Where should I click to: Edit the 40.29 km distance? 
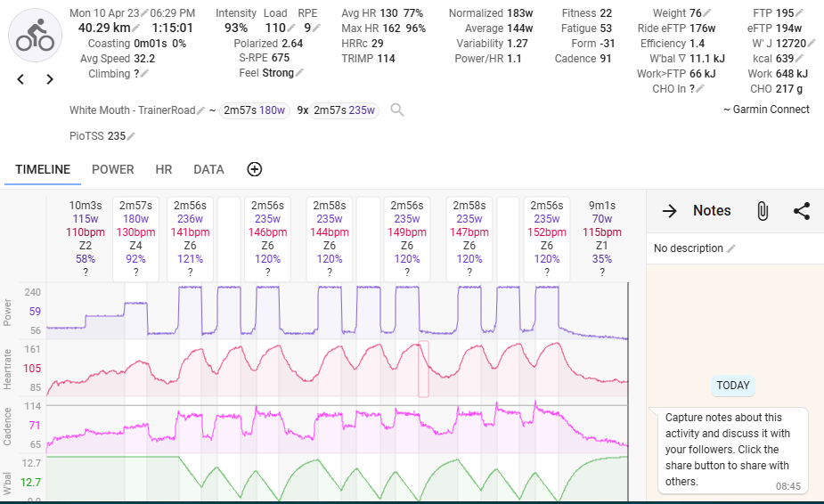tap(135, 28)
